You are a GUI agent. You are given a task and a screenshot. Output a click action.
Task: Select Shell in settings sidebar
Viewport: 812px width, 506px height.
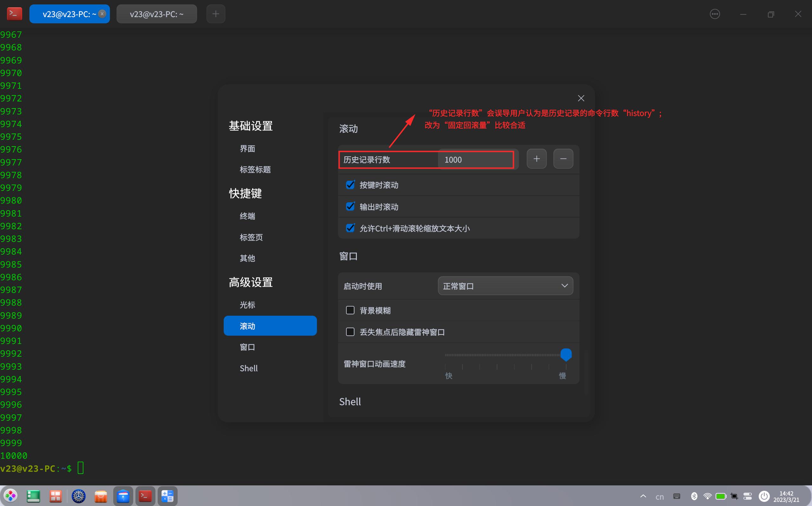(249, 368)
